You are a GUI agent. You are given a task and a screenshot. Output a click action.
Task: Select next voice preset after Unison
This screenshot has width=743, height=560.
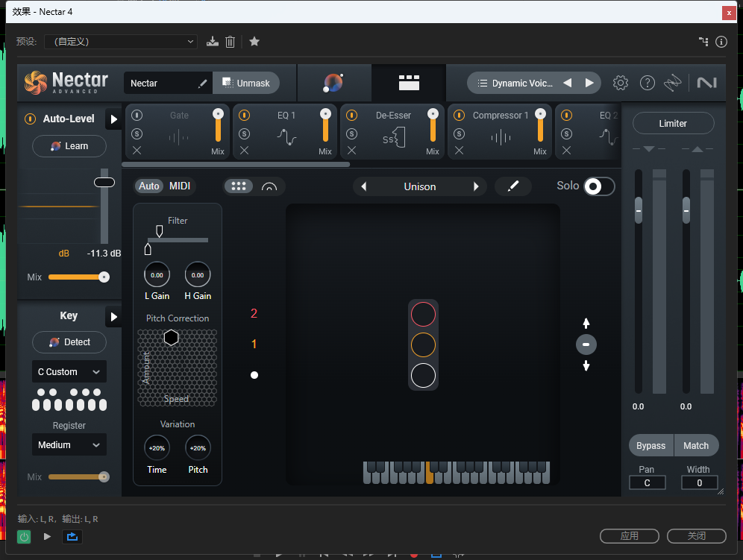(x=476, y=186)
